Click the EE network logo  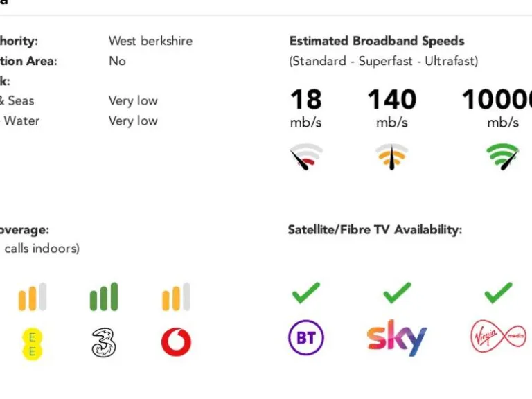pyautogui.click(x=32, y=343)
